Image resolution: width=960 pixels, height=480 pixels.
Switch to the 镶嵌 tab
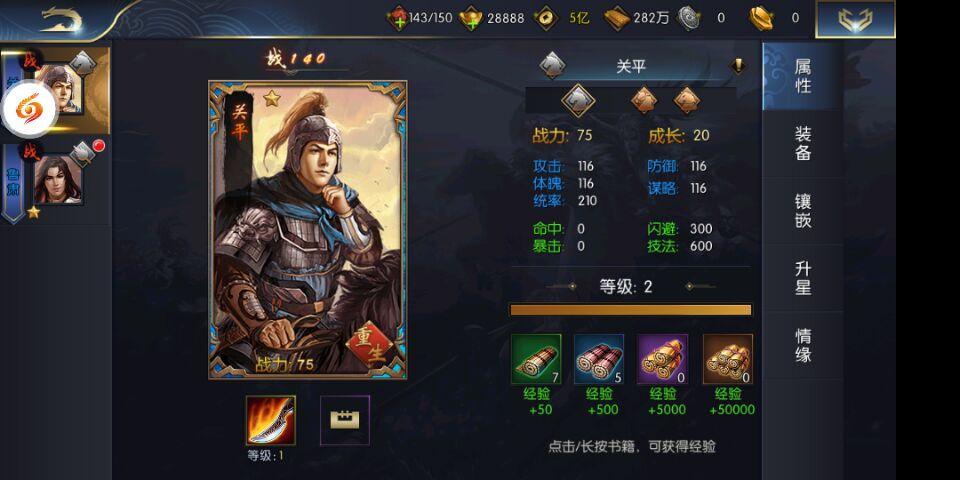[803, 211]
